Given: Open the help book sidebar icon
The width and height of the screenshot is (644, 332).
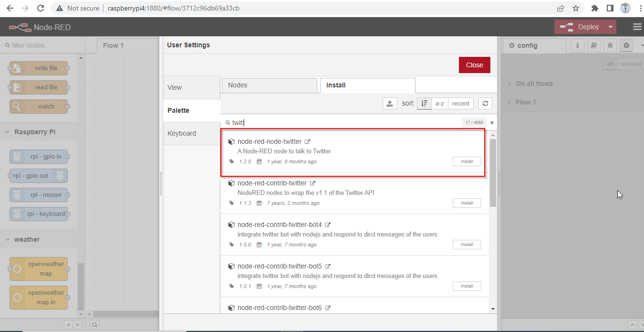Looking at the screenshot, I should [593, 45].
